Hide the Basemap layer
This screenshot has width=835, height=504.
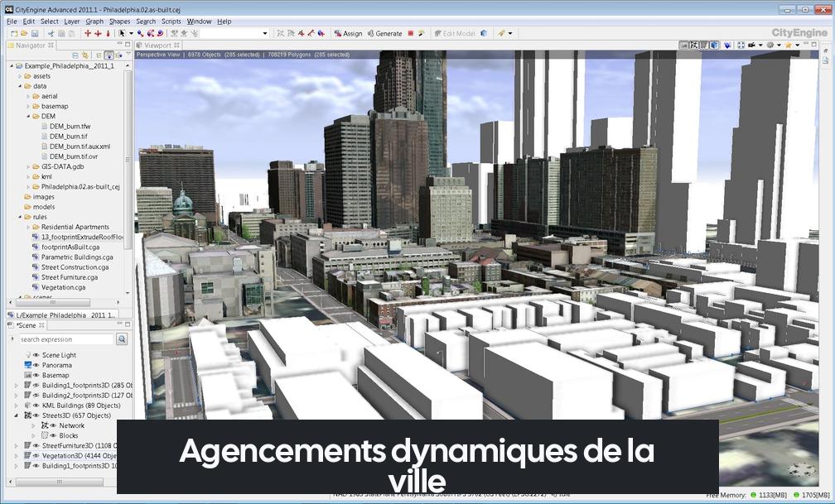36,375
